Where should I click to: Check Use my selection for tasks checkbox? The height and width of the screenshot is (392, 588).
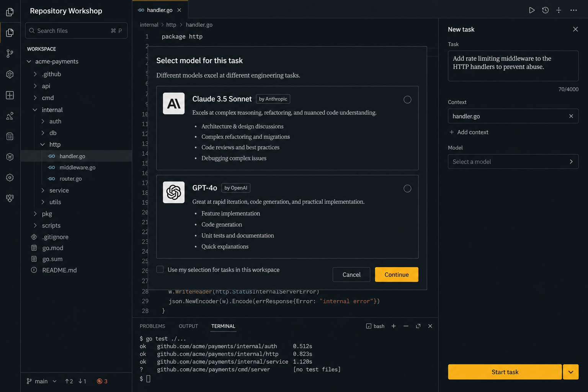point(160,269)
